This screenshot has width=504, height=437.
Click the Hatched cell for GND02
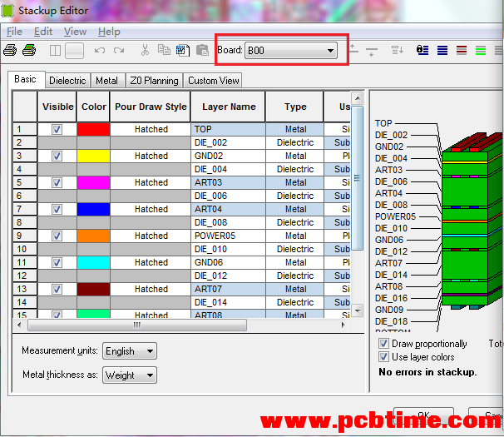tap(151, 156)
